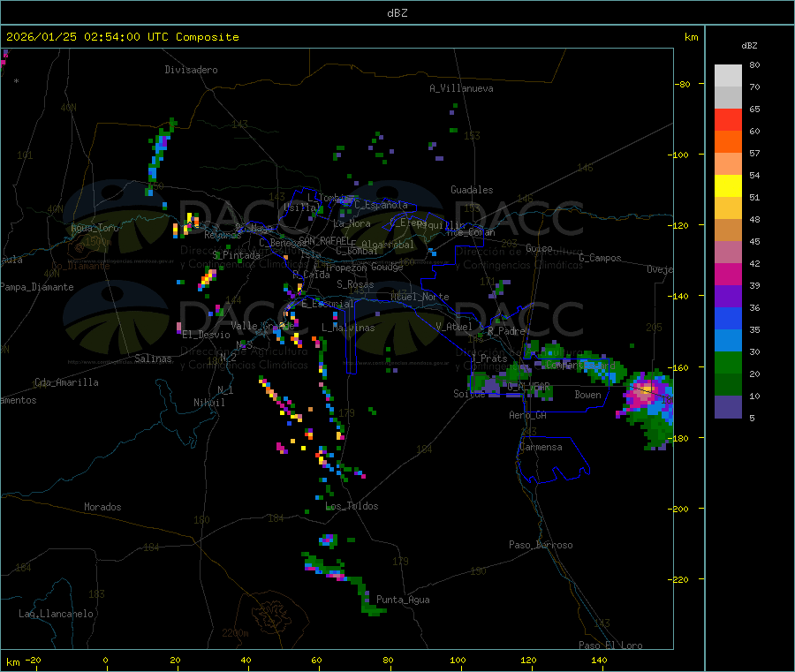Click the 'A_Villanueva' map label
Image resolution: width=795 pixels, height=672 pixels.
[x=461, y=88]
